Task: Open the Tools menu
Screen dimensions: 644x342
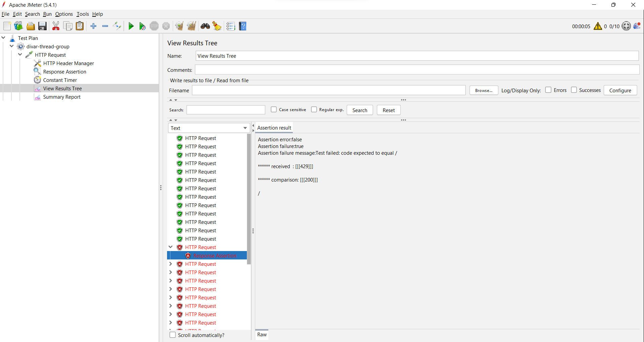Action: click(83, 14)
